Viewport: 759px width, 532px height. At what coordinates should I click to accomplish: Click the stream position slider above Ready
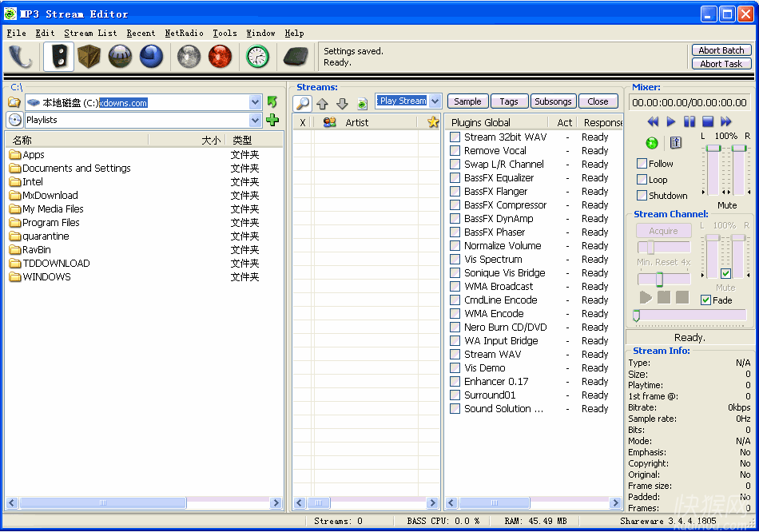click(690, 316)
